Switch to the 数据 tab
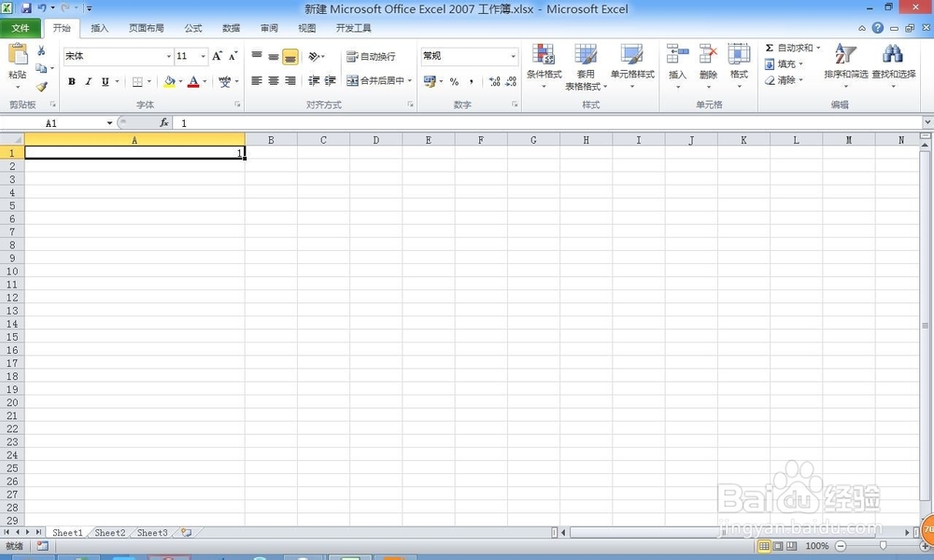Viewport: 934px width, 560px height. coord(231,28)
